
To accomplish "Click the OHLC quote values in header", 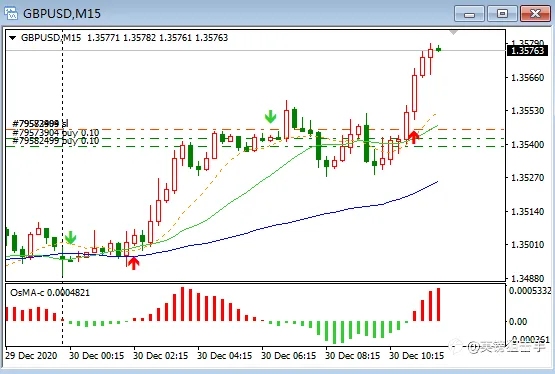I will pyautogui.click(x=158, y=38).
